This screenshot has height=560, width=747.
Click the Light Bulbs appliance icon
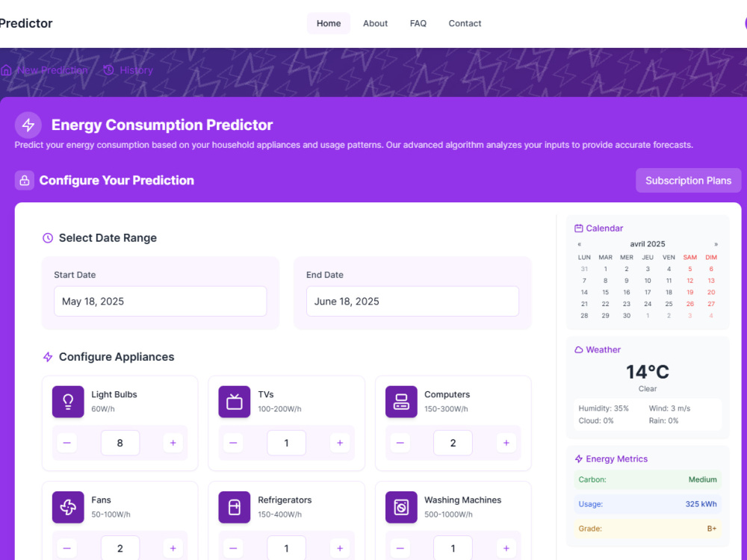(x=68, y=402)
